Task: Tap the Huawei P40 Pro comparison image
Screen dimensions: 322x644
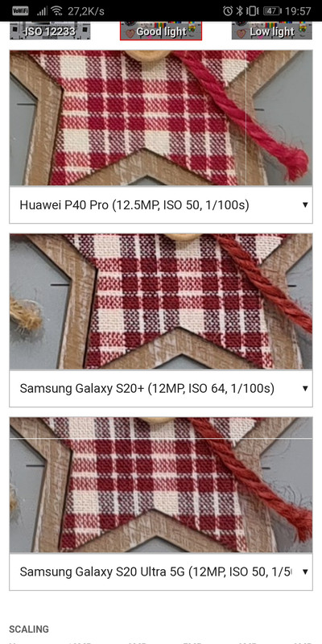Action: coord(161,118)
